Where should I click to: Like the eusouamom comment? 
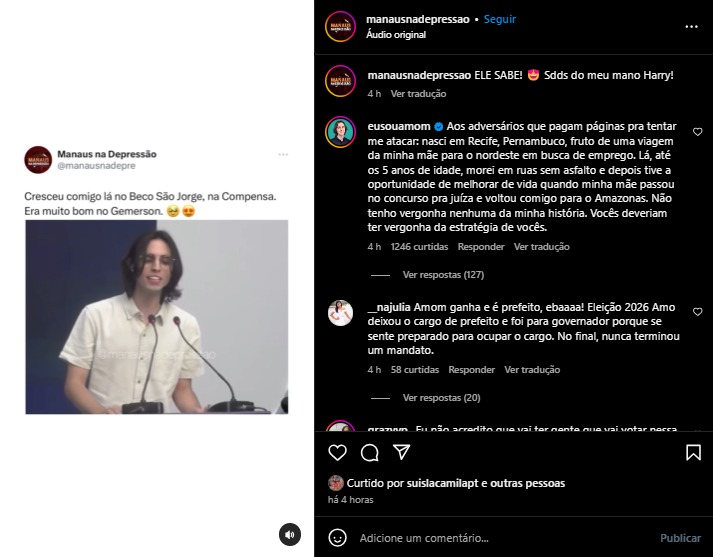click(x=698, y=132)
